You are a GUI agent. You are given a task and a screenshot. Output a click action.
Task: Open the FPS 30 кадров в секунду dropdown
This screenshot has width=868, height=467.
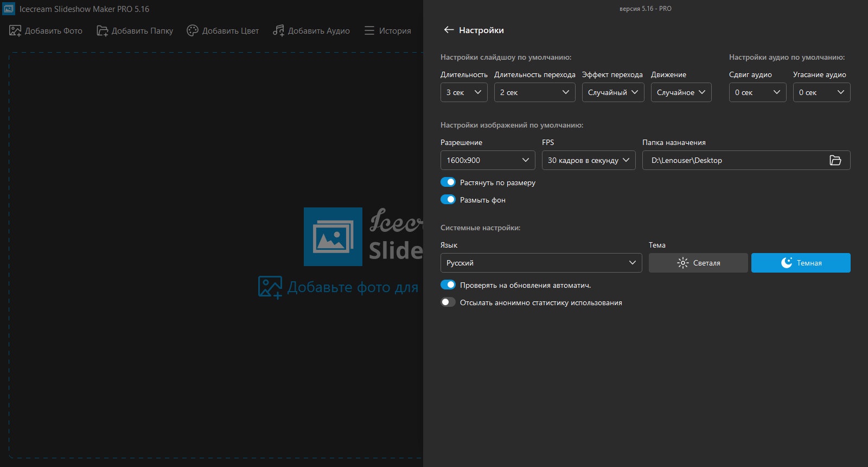[x=589, y=160]
